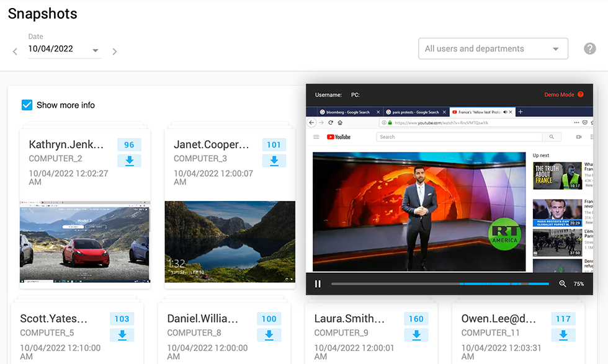608x364 pixels.
Task: Click RT America video player
Action: [419, 211]
